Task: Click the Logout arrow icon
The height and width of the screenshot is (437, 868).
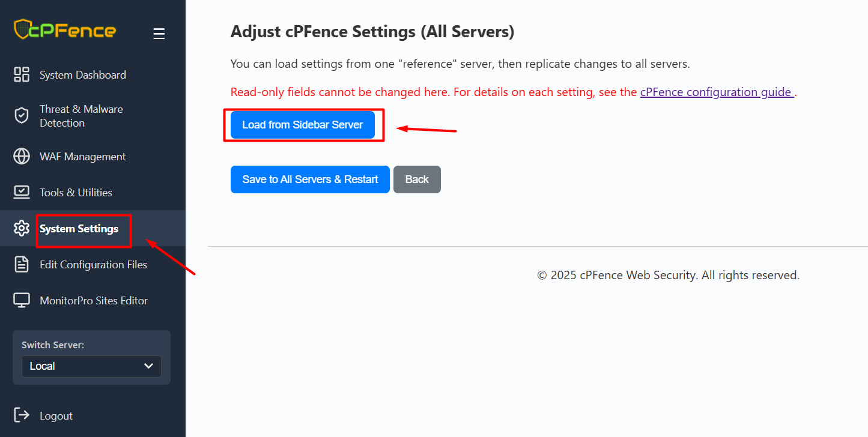Action: 22,415
